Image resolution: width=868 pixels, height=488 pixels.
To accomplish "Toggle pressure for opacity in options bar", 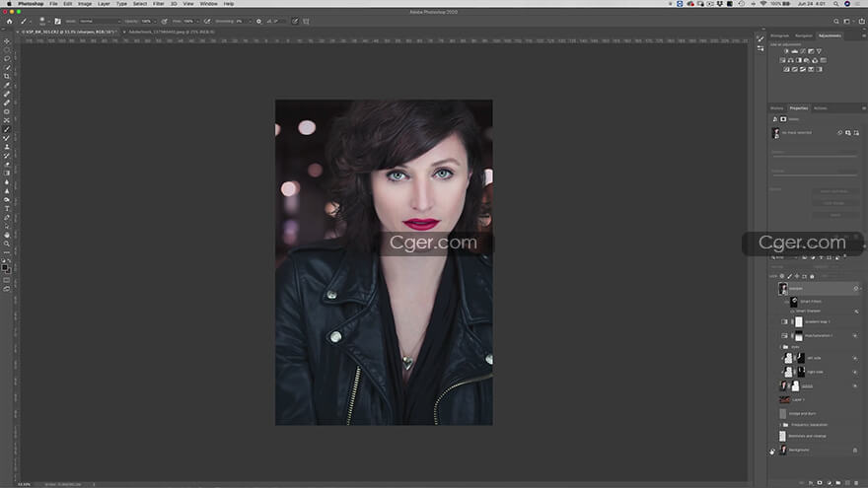I will [x=164, y=21].
